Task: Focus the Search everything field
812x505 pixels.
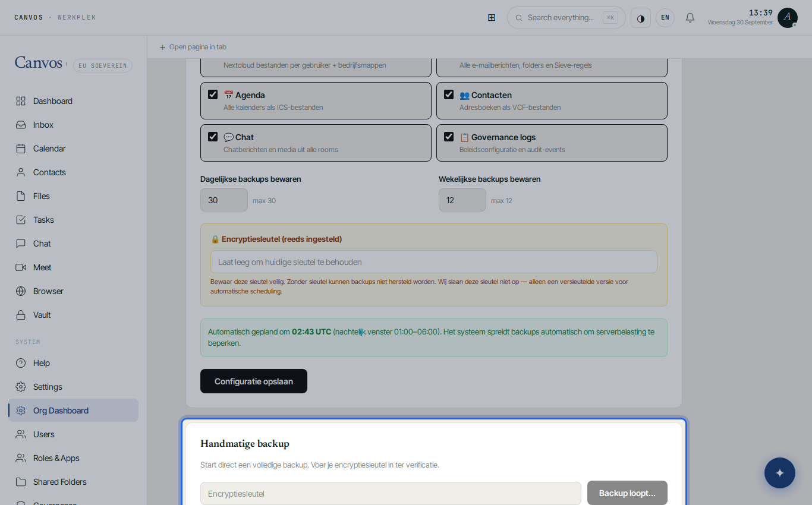Action: tap(566, 18)
